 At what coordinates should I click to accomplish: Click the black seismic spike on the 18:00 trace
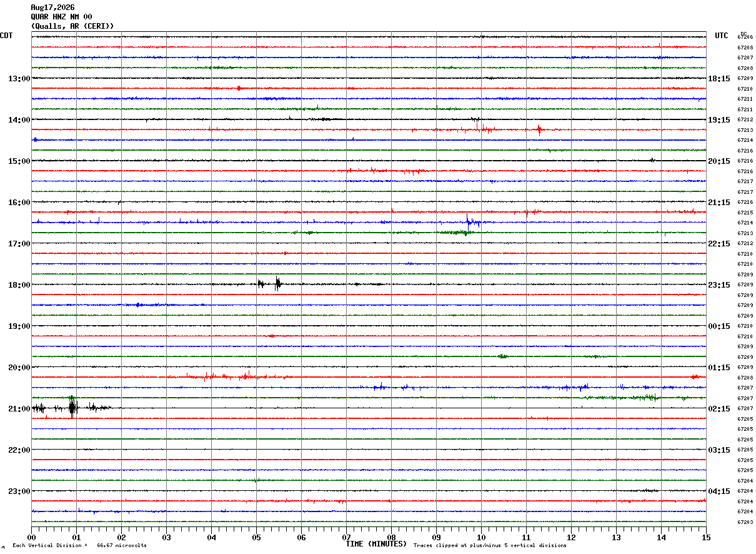pyautogui.click(x=277, y=284)
